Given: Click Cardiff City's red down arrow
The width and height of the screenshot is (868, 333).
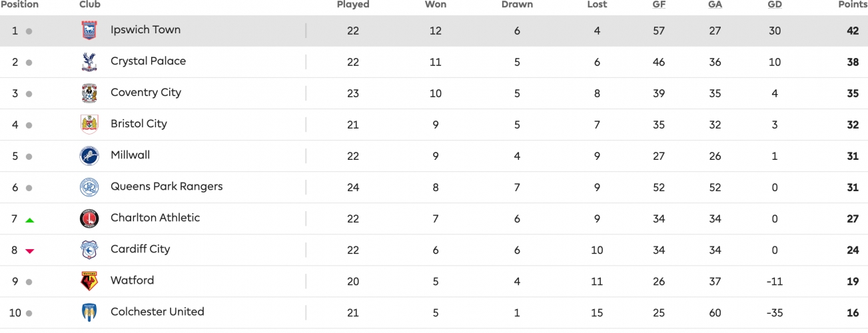Looking at the screenshot, I should (x=29, y=250).
